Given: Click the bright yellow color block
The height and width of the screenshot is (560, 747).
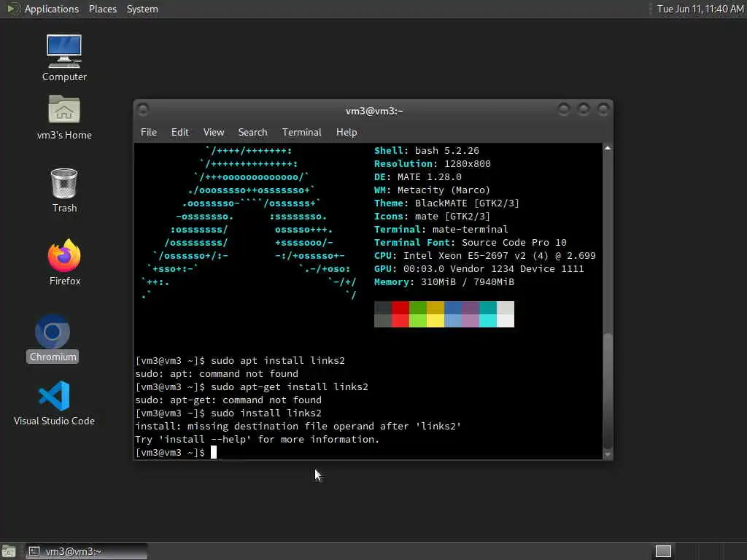Looking at the screenshot, I should tap(436, 321).
